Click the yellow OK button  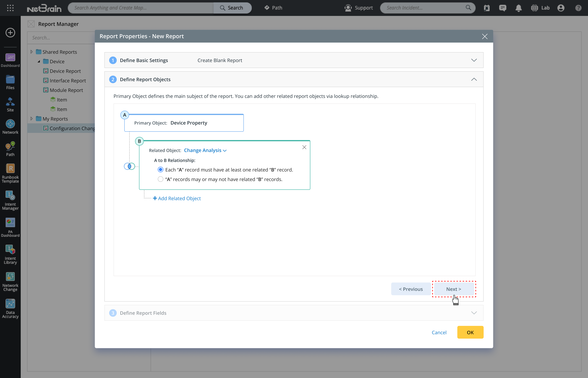470,332
